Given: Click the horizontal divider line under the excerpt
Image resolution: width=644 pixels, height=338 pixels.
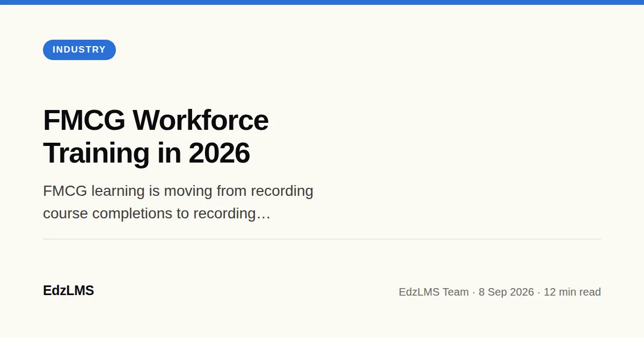Looking at the screenshot, I should click(x=322, y=239).
